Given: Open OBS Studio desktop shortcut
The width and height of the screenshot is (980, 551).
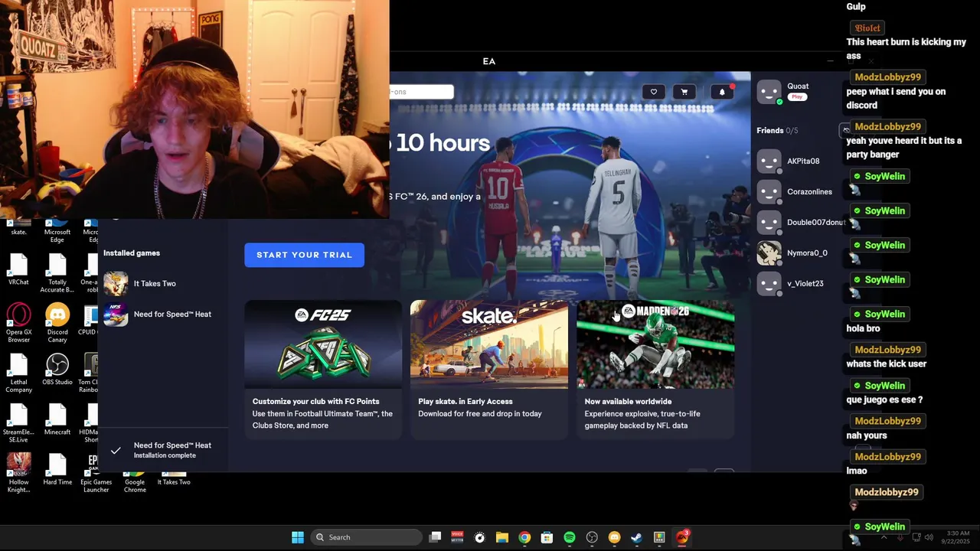Looking at the screenshot, I should tap(57, 370).
